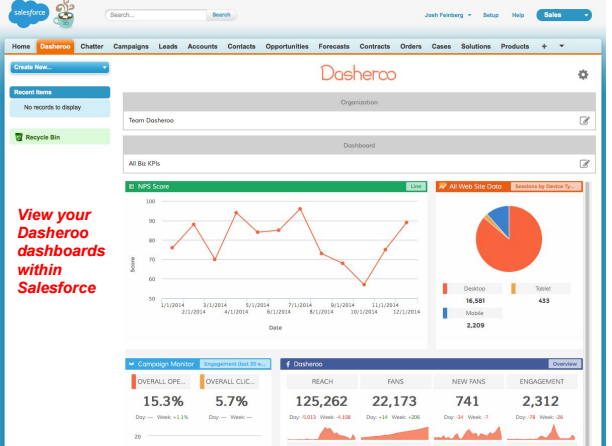Click the coffee mug seasonal logo
This screenshot has width=612, height=446.
click(64, 15)
